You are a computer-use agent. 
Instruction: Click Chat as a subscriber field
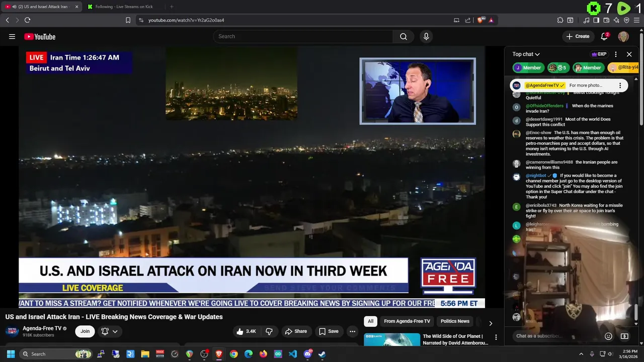(x=557, y=336)
